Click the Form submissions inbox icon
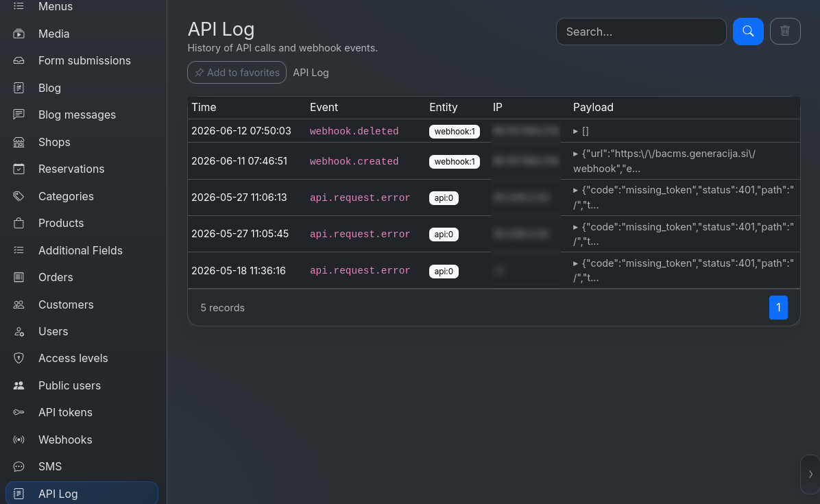 19,60
